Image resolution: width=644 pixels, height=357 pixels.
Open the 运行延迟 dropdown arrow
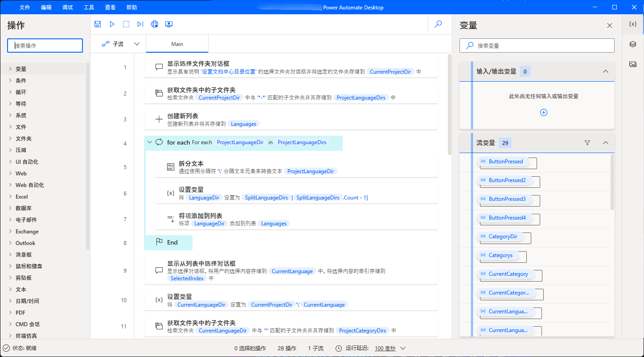pos(403,349)
